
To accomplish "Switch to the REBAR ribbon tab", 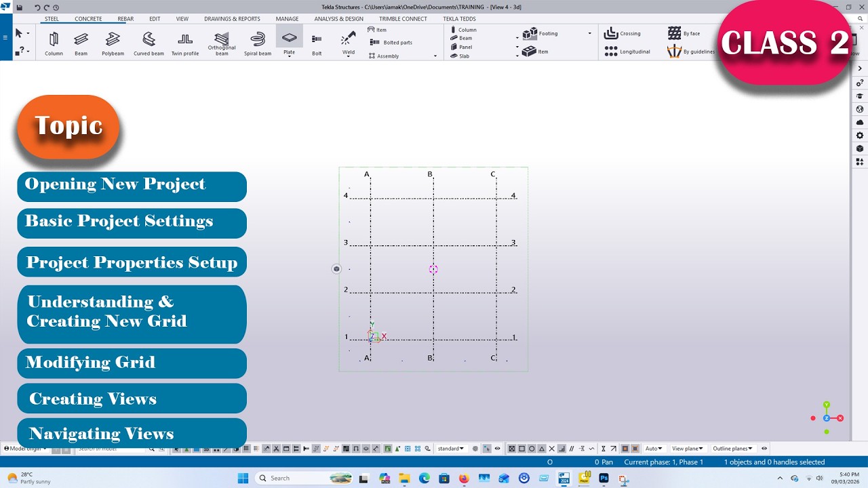I will pyautogui.click(x=125, y=19).
